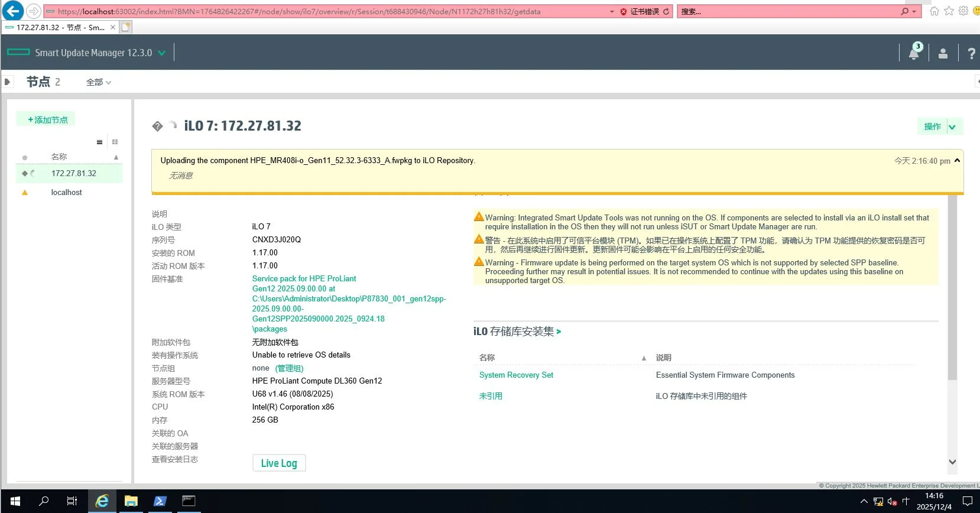Image resolution: width=980 pixels, height=513 pixels.
Task: Click the 操作 button
Action: click(x=933, y=126)
